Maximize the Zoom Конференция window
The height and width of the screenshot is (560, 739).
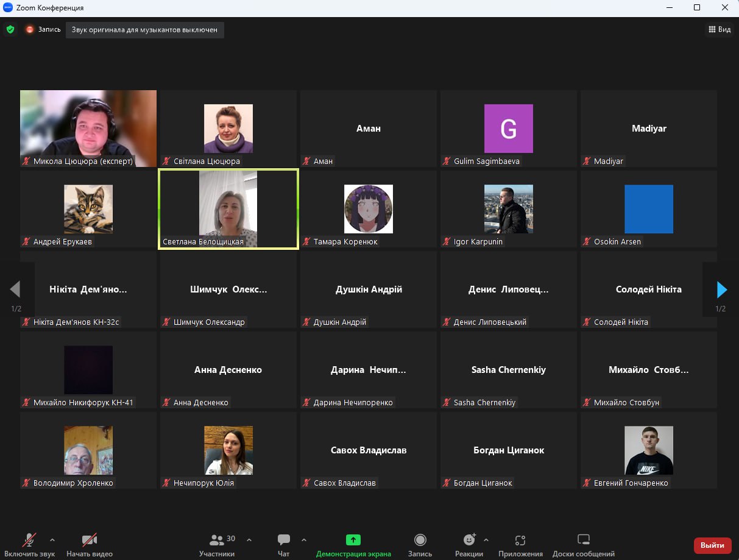(697, 8)
